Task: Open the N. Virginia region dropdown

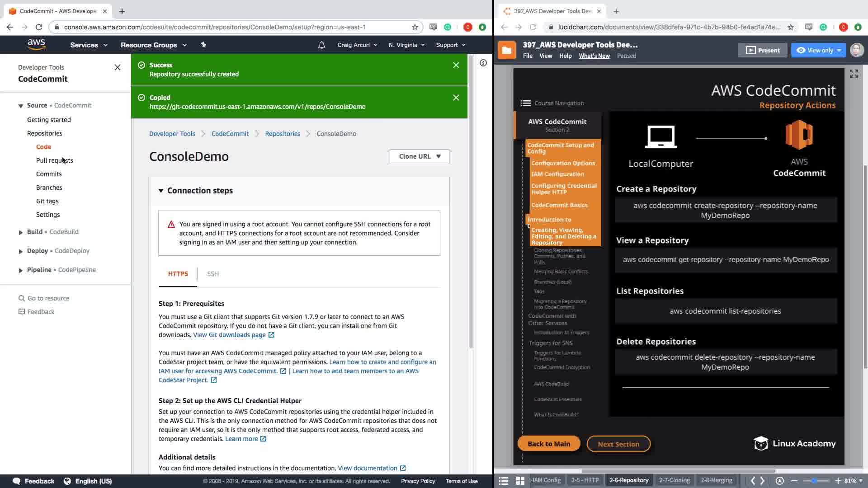Action: (406, 45)
